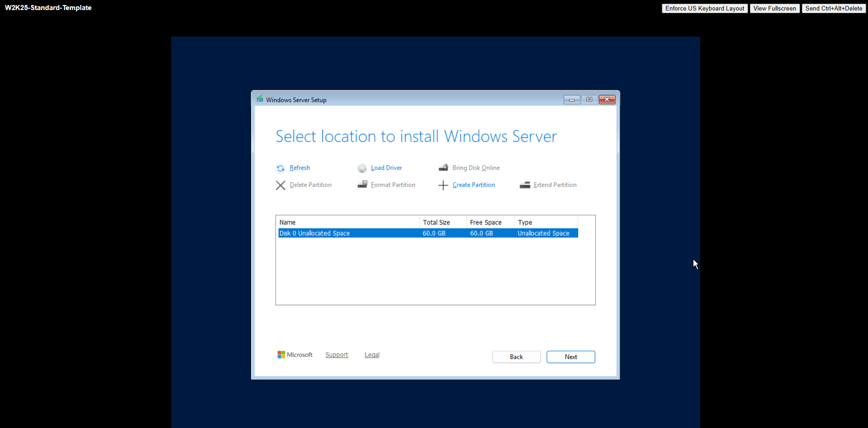Click the Unallocated Space type cell
Viewport: 868px width, 428px height.
pyautogui.click(x=543, y=233)
